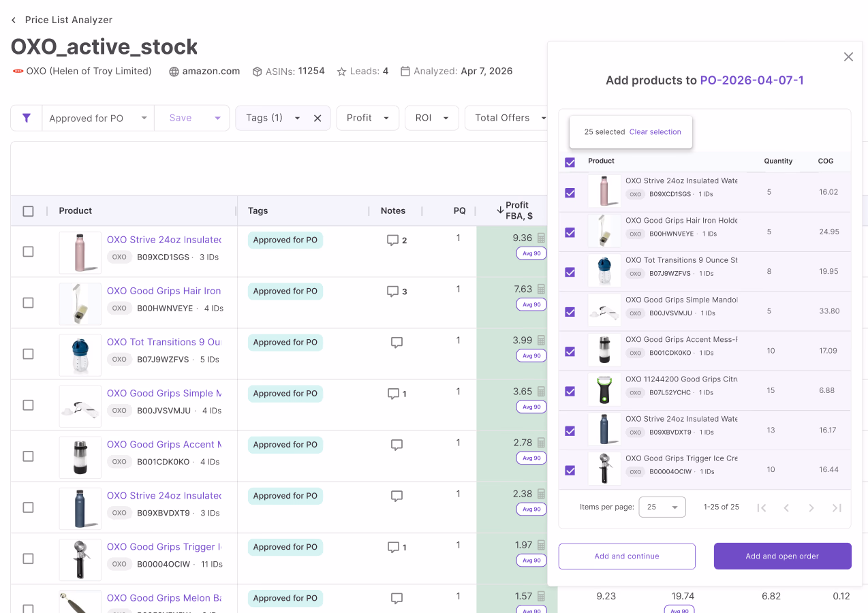Click the purple filter funnel icon
The width and height of the screenshot is (868, 613).
pos(27,118)
